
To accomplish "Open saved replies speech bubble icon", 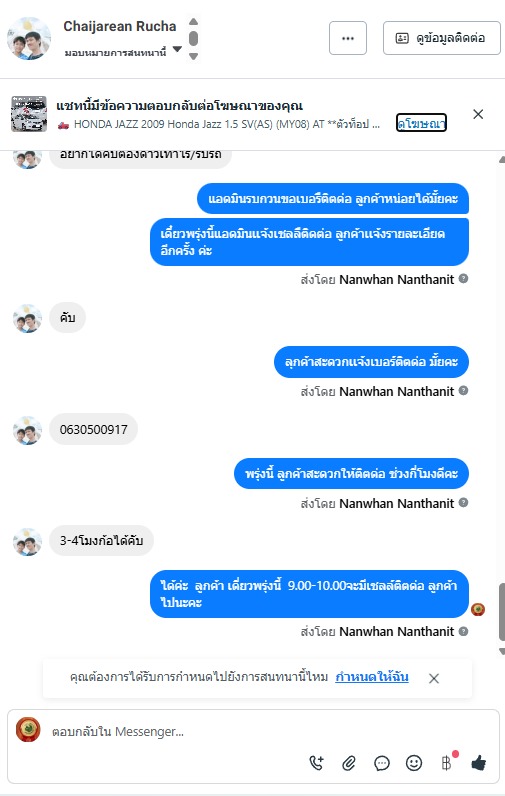I will [x=382, y=763].
